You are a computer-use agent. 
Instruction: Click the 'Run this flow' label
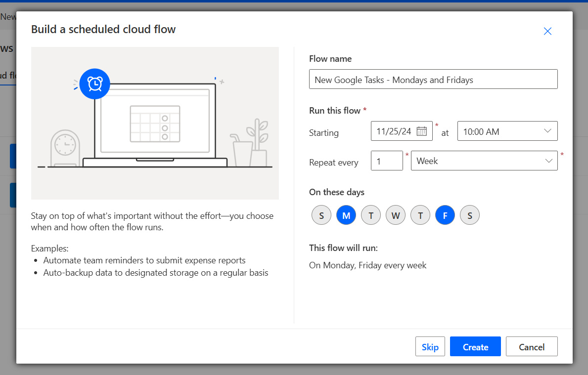click(334, 111)
